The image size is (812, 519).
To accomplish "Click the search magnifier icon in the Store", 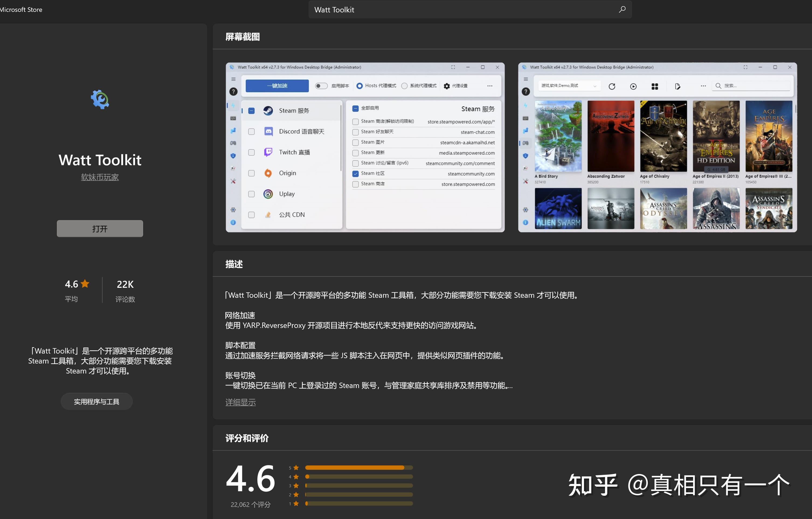I will point(622,9).
